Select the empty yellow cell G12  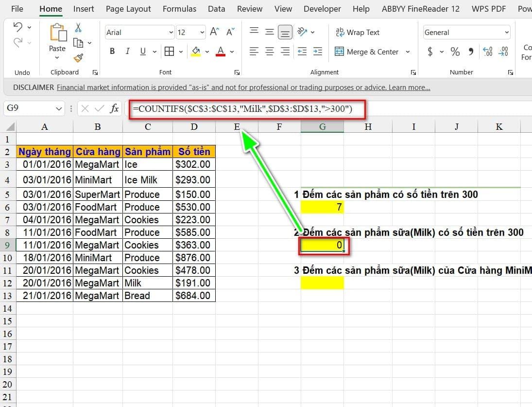click(322, 283)
